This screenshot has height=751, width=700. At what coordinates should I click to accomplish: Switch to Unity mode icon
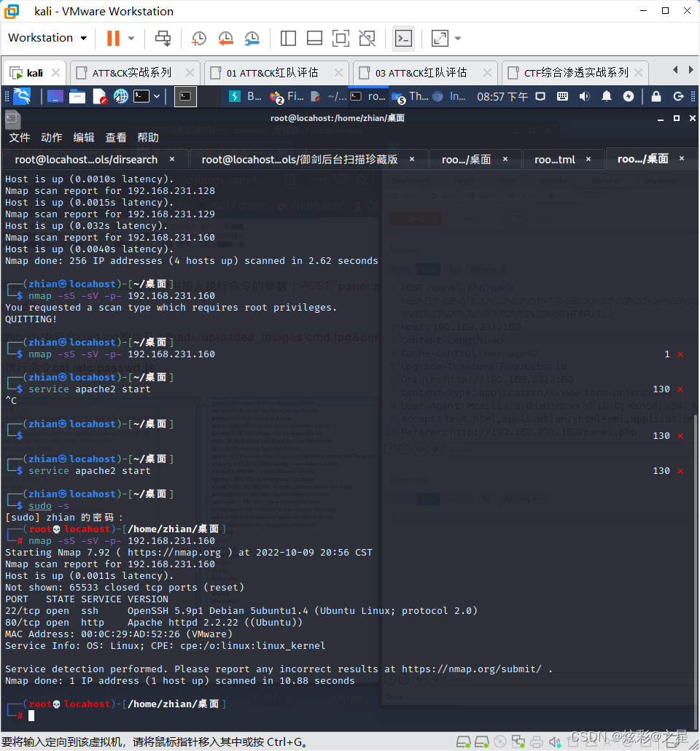coord(367,39)
